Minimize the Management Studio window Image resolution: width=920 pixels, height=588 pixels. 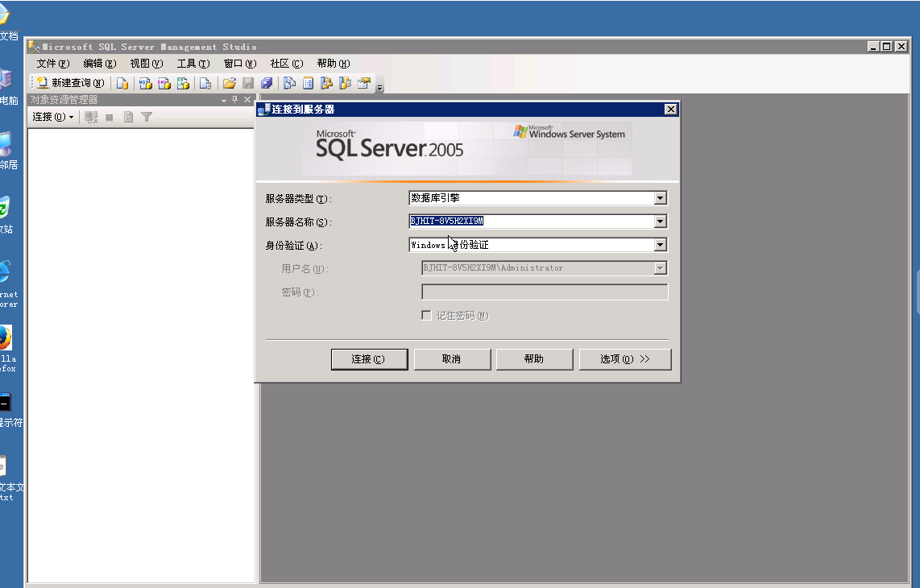pos(873,47)
